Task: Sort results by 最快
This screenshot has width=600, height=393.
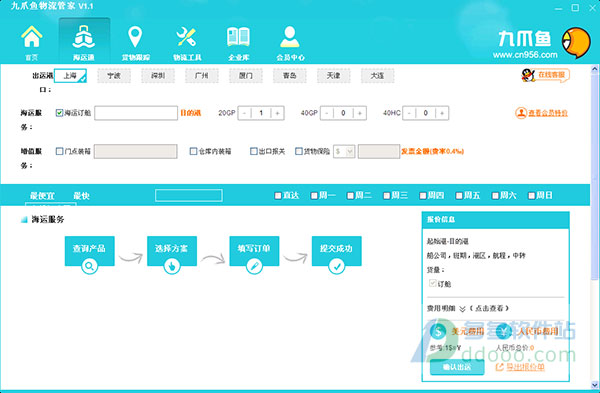Action: coord(82,196)
